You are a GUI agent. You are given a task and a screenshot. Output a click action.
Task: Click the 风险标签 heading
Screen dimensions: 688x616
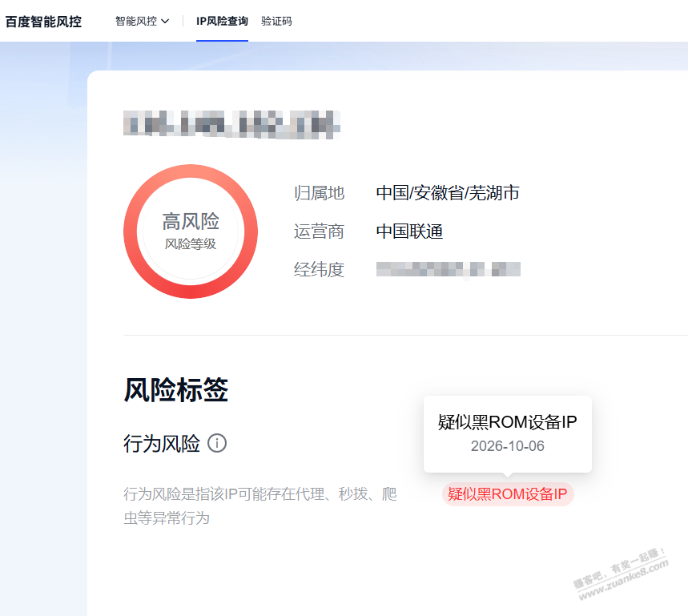pos(176,389)
